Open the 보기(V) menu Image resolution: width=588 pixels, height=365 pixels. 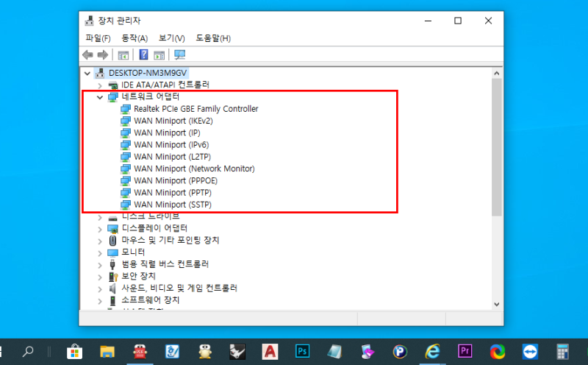pos(172,38)
